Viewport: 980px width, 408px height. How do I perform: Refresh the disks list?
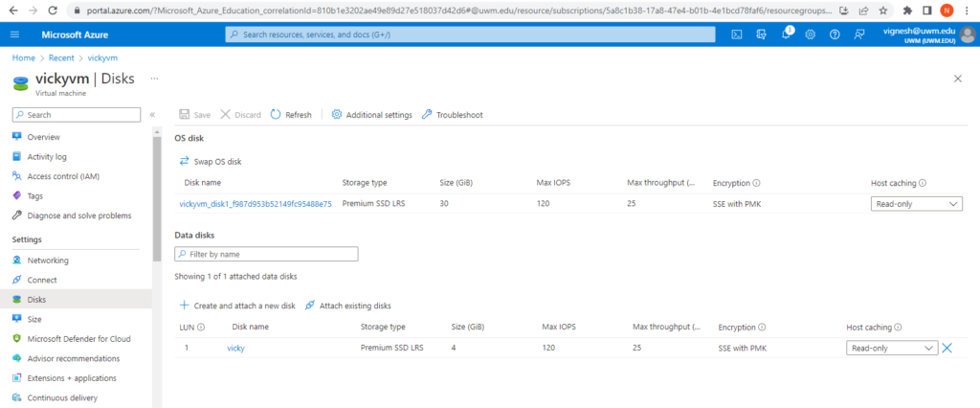coord(291,115)
